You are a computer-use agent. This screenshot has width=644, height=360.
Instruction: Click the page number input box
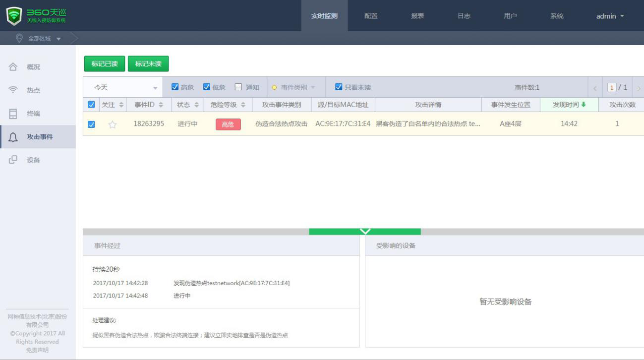point(612,88)
